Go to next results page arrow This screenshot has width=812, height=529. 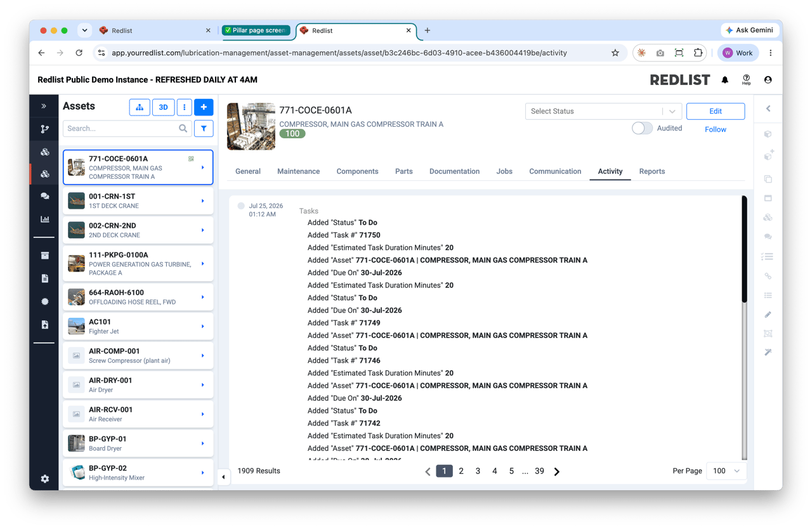point(557,471)
